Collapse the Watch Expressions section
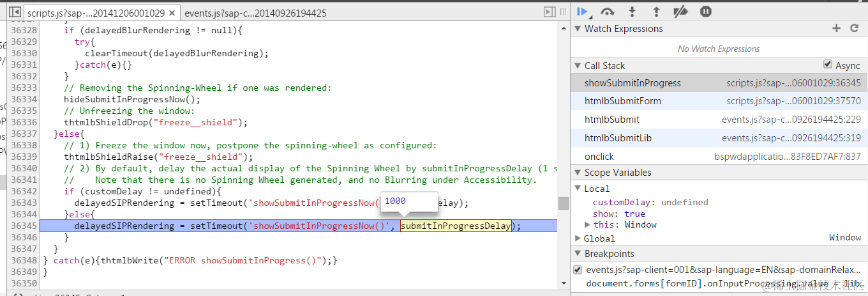The width and height of the screenshot is (868, 296). pos(578,29)
